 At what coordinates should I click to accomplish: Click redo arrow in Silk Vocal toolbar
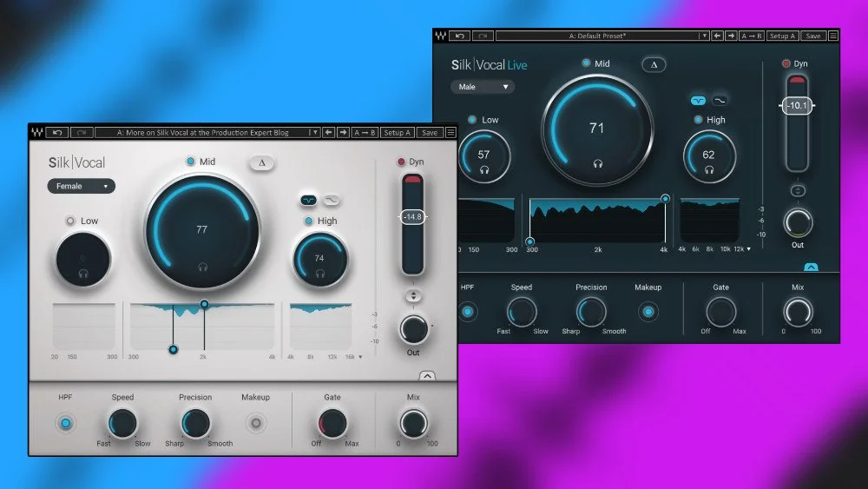[82, 132]
